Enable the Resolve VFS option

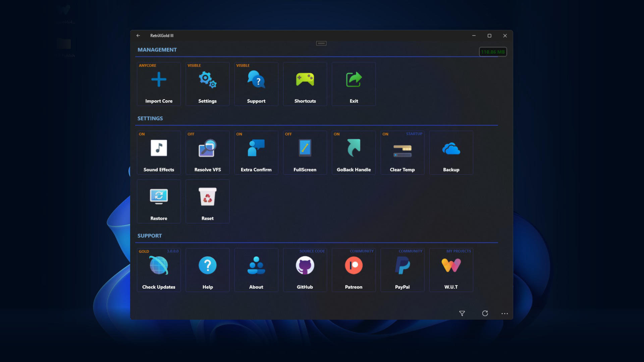tap(207, 153)
